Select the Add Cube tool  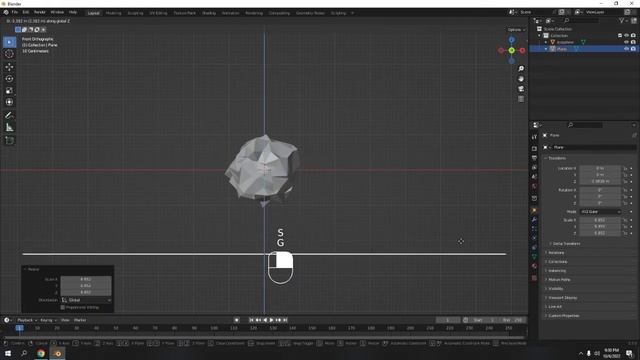point(9,140)
